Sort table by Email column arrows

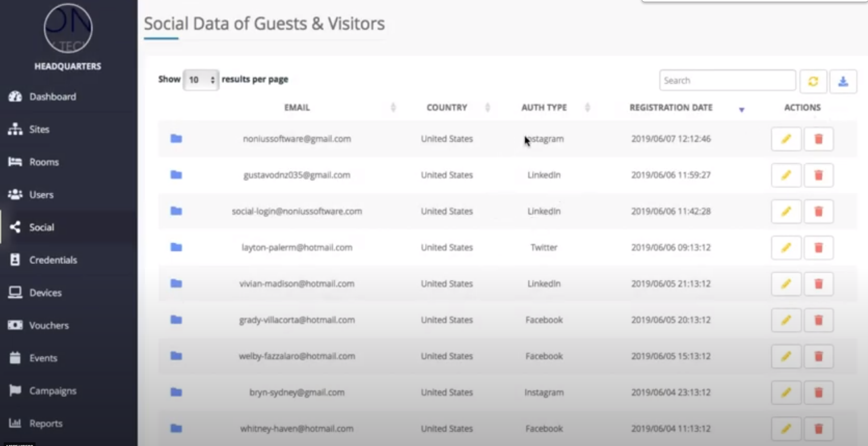393,108
